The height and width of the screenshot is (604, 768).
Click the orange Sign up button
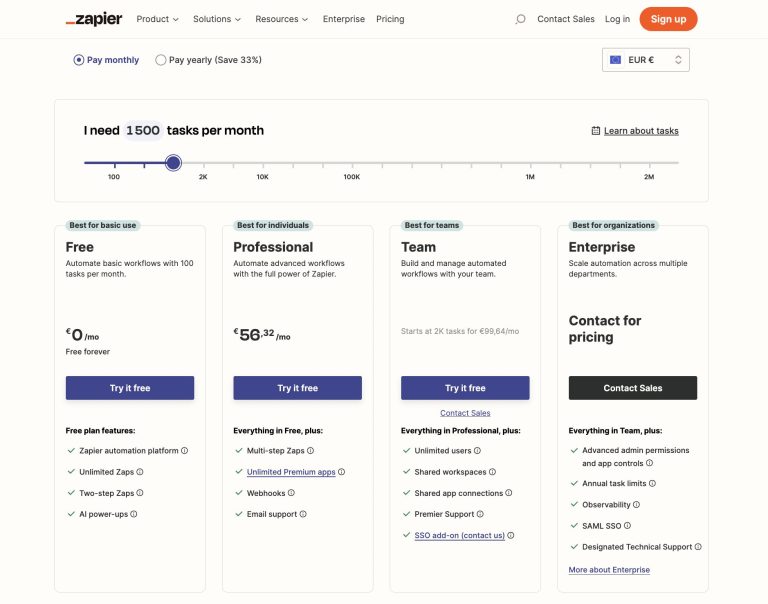click(668, 19)
